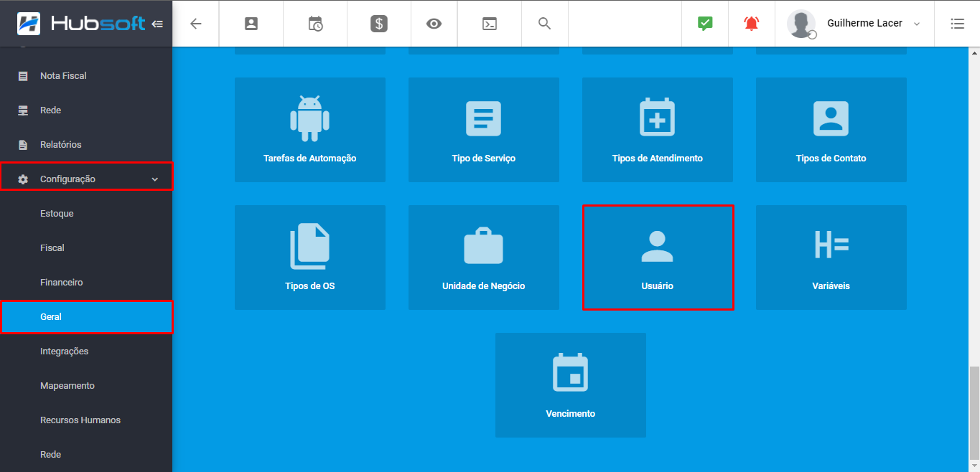Open the Usuário label
Viewport: 980px width, 472px height.
(x=658, y=286)
